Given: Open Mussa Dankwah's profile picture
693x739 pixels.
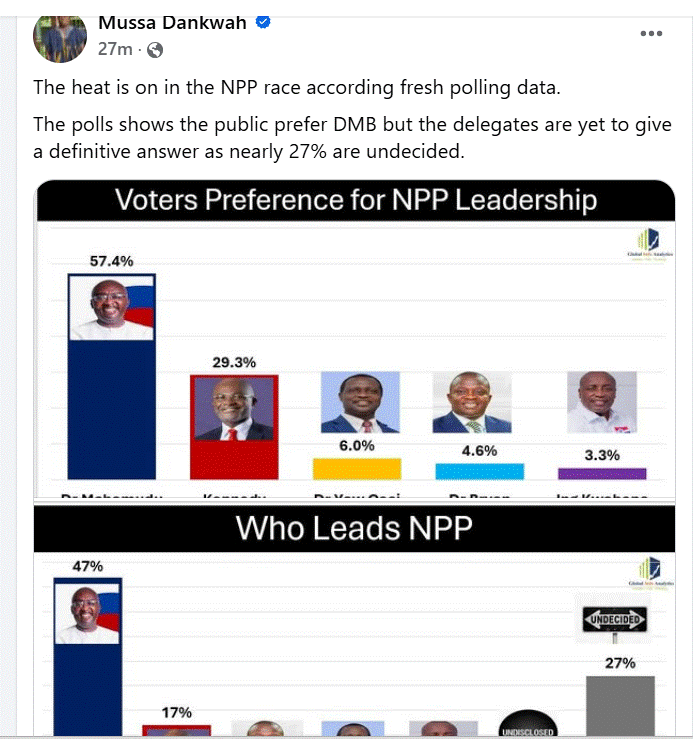Looking at the screenshot, I should pos(60,37).
